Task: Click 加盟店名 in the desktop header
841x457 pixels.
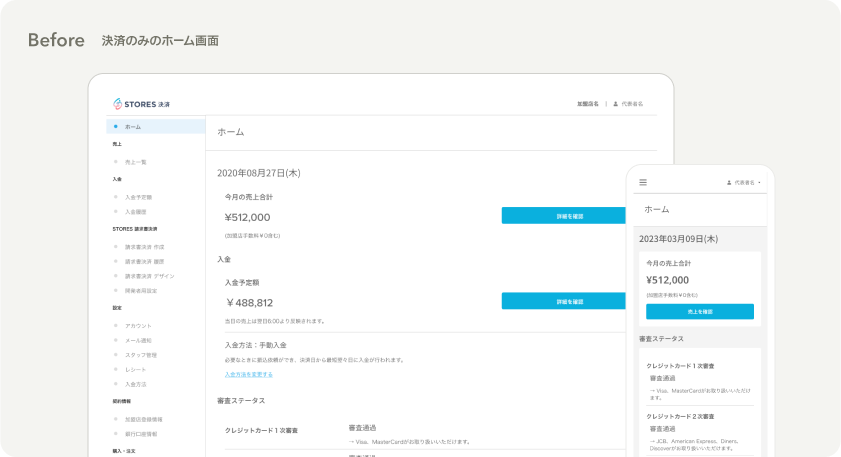Action: click(x=588, y=104)
